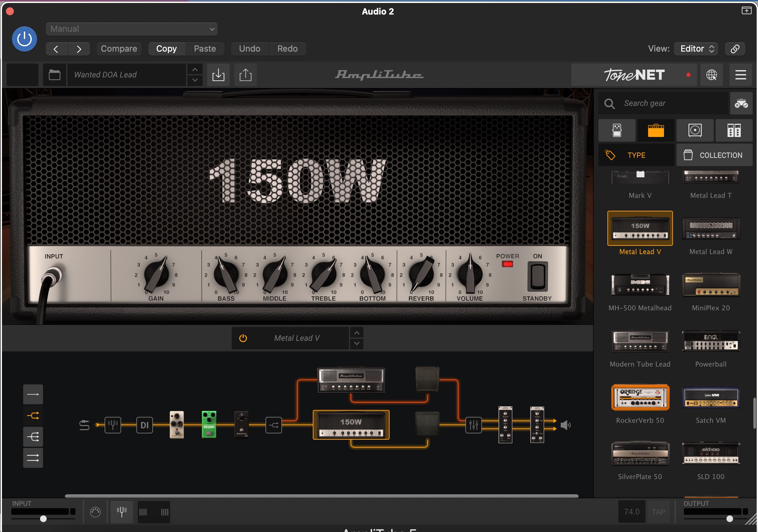Viewport: 758px width, 532px height.
Task: Open the preset browser folder icon
Action: tap(55, 75)
